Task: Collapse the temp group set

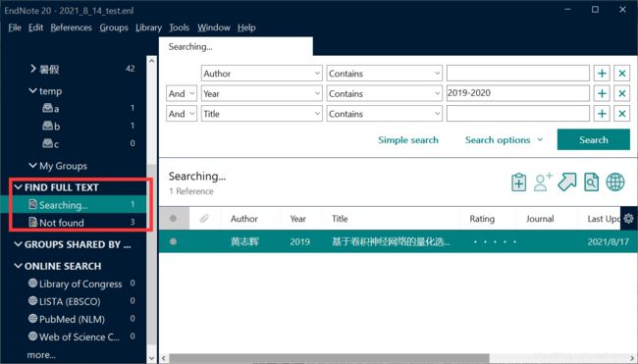Action: click(x=33, y=90)
